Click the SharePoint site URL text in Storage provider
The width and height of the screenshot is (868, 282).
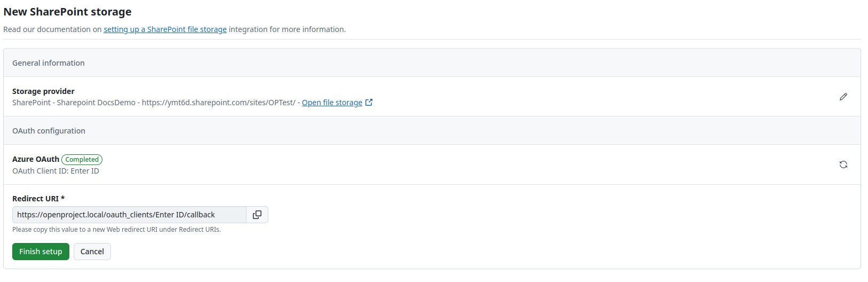coord(218,103)
